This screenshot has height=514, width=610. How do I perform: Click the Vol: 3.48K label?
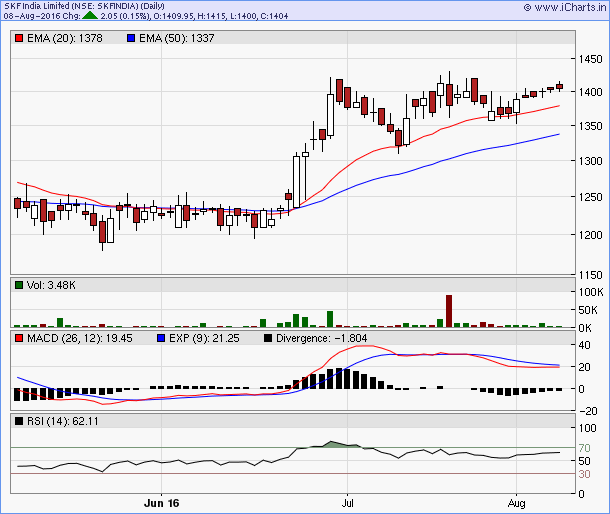click(51, 285)
